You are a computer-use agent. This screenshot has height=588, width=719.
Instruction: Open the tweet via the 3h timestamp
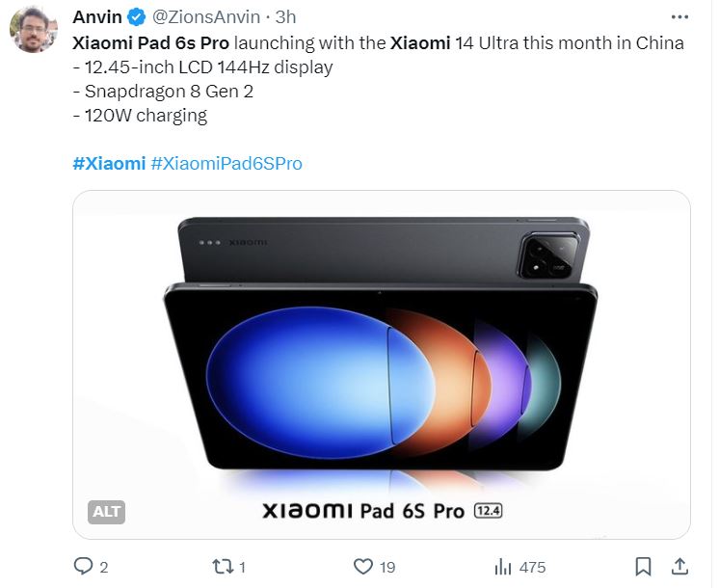point(286,17)
